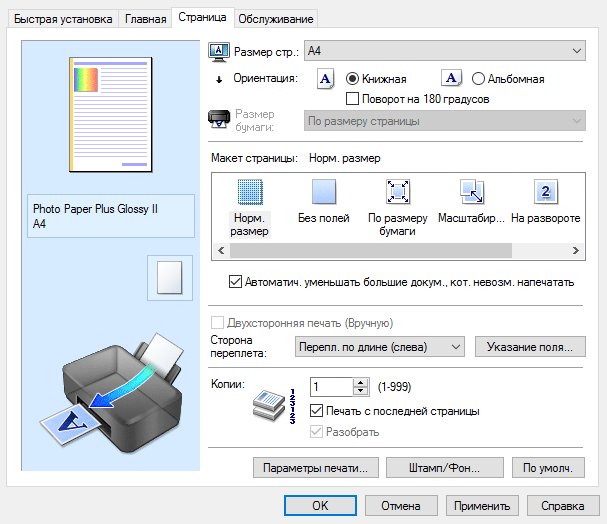607x524 pixels.
Task: Switch to the Быстрая установка tab
Action: [63, 19]
